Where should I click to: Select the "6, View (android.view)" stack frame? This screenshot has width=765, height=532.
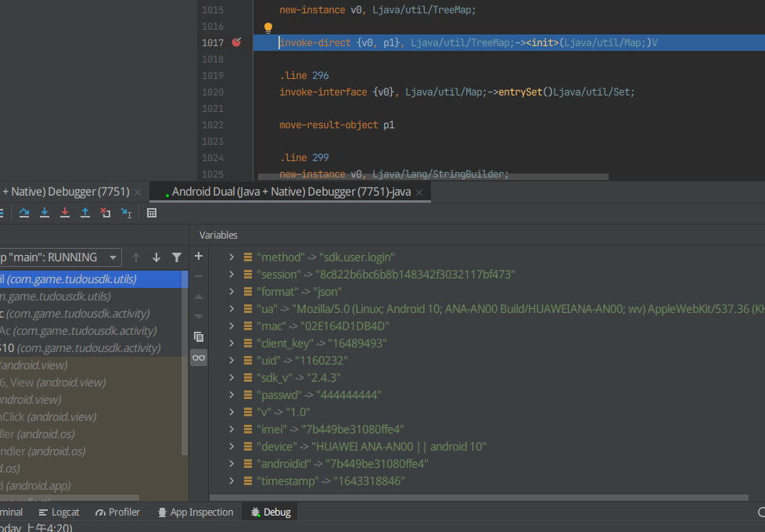click(90, 382)
